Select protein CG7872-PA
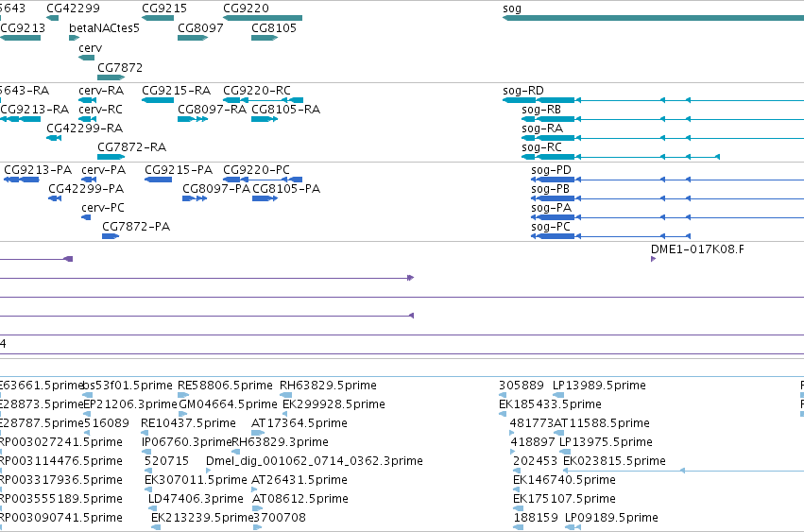This screenshot has width=804, height=532. pyautogui.click(x=136, y=227)
